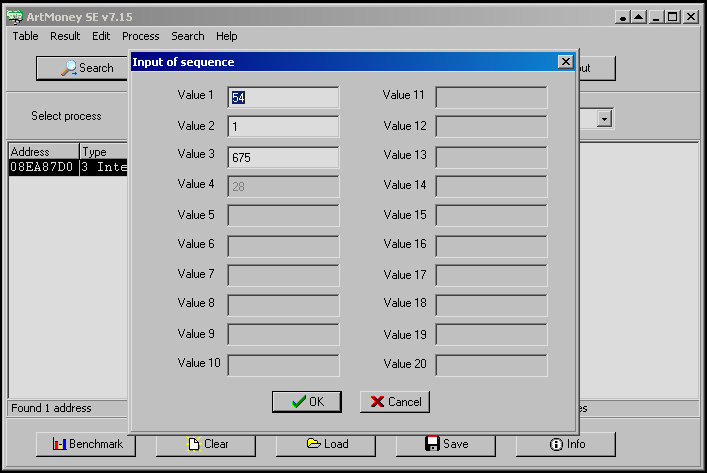Image resolution: width=707 pixels, height=473 pixels.
Task: Click the Value 12 input field
Action: point(491,127)
